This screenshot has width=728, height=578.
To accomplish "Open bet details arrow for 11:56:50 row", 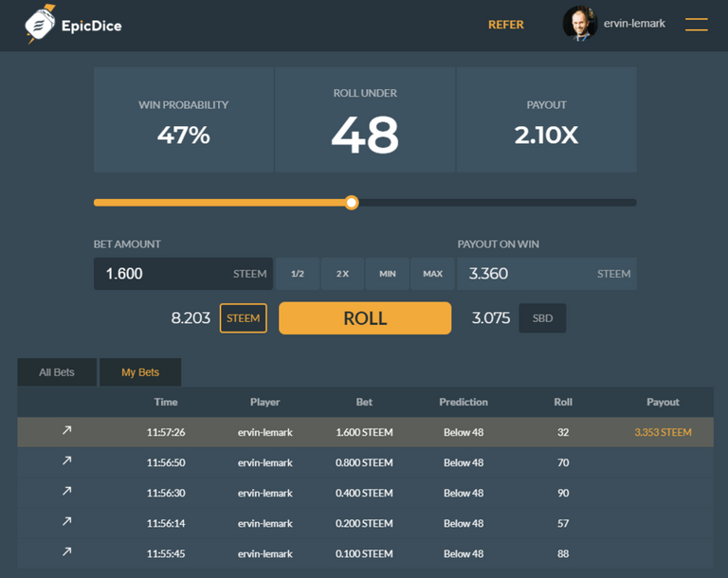I will coord(66,461).
